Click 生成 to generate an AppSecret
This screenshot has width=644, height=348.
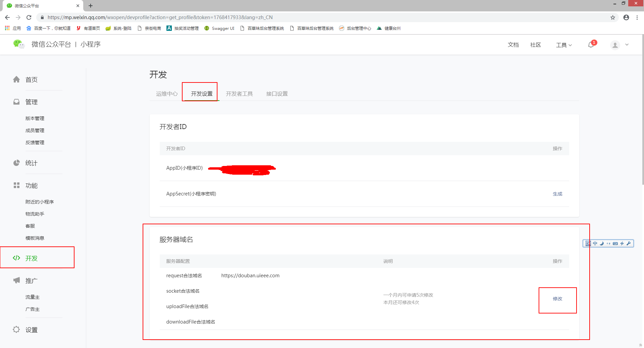557,194
